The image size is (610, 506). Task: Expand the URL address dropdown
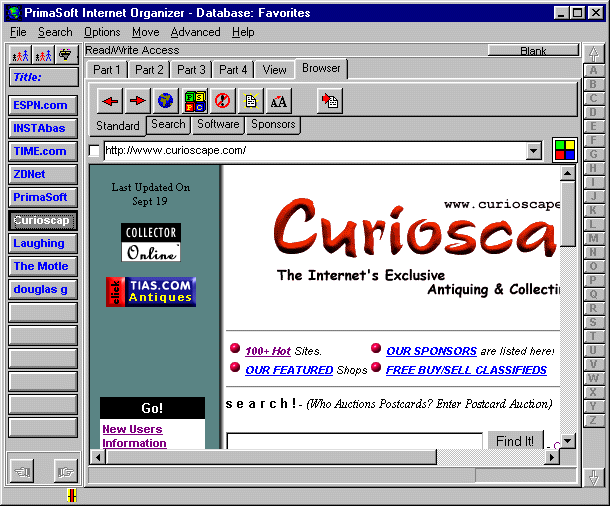pyautogui.click(x=534, y=151)
